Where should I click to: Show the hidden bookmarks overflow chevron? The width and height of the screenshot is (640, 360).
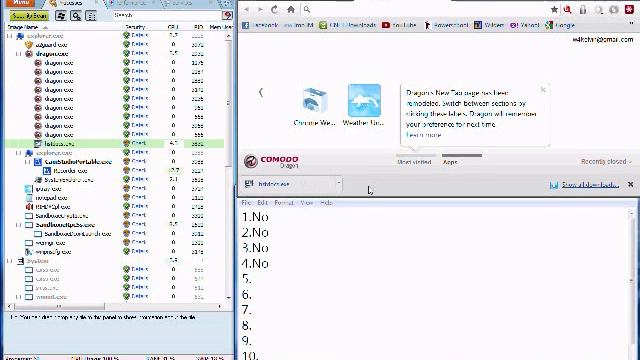(x=631, y=25)
